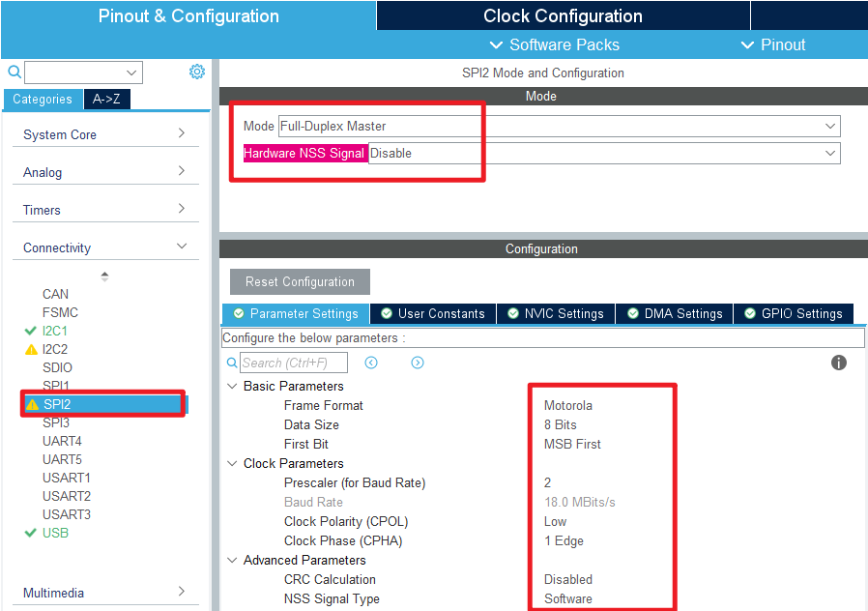Viewport: 868px width, 611px height.
Task: Expand the System Core category
Action: tap(104, 134)
